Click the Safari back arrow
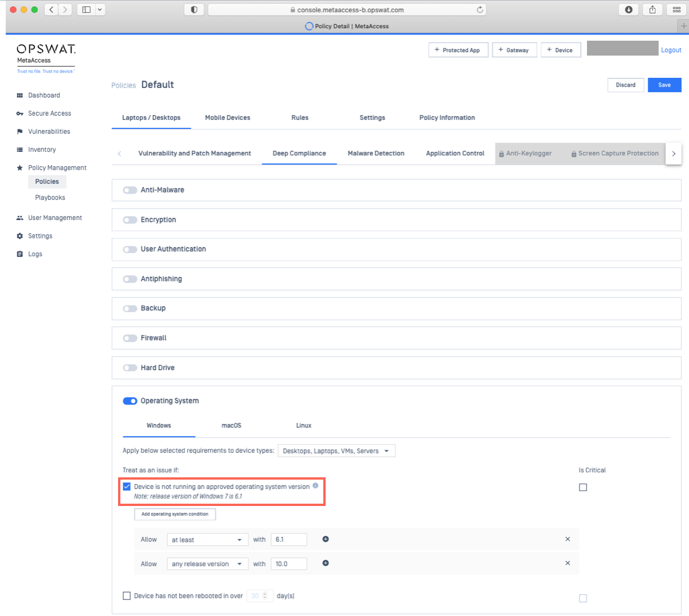Screen dimensions: 689x616 (x=51, y=9)
